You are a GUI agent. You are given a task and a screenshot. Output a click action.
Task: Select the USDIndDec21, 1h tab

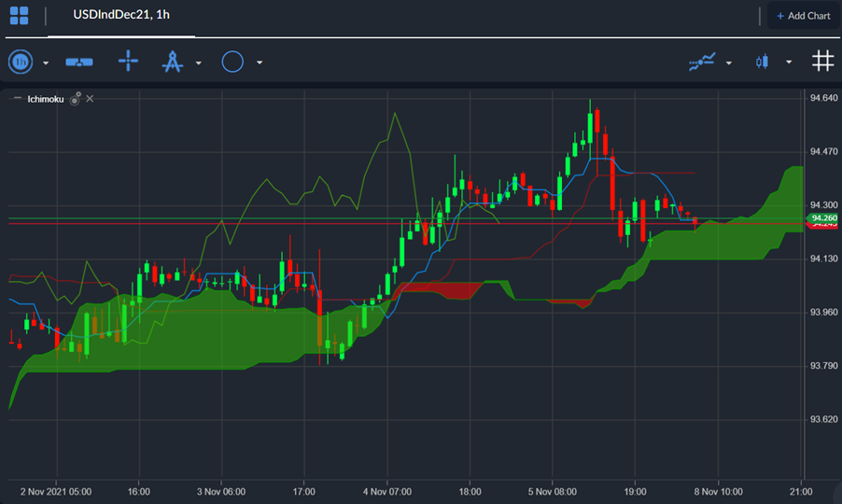pyautogui.click(x=121, y=15)
